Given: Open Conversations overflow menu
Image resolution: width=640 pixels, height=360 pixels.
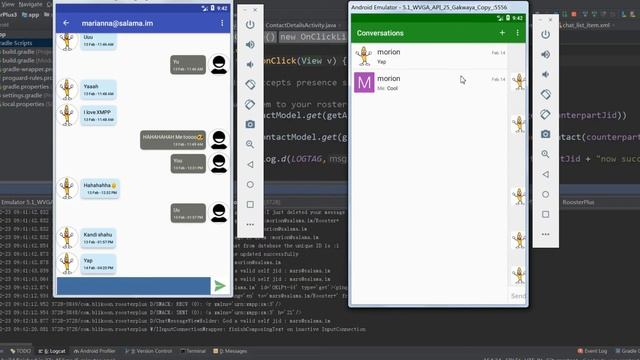Looking at the screenshot, I should click(518, 33).
